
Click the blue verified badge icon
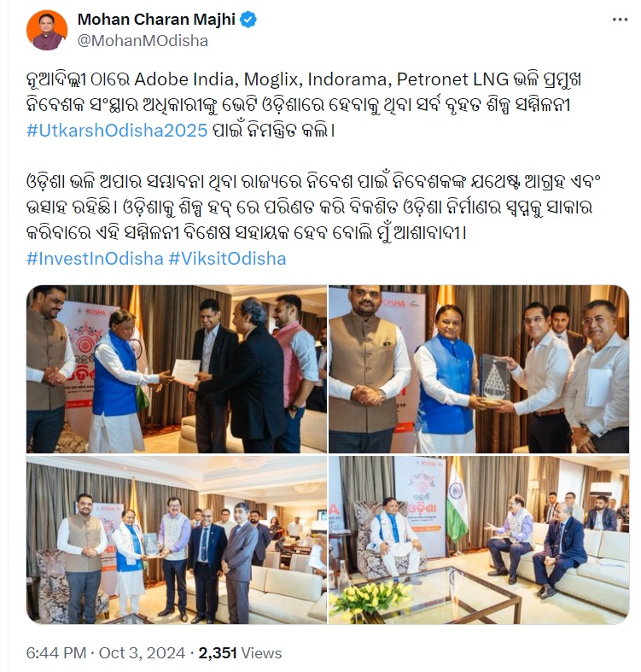click(x=248, y=20)
